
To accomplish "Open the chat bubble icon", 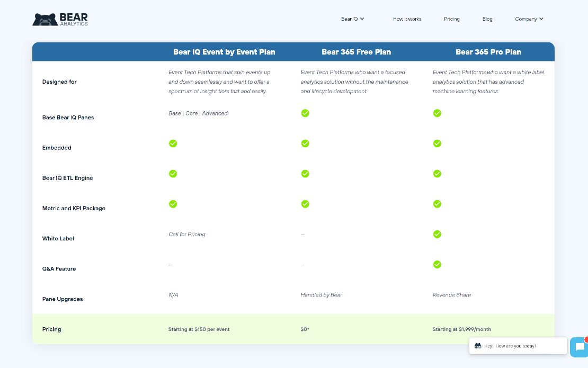I will 580,347.
